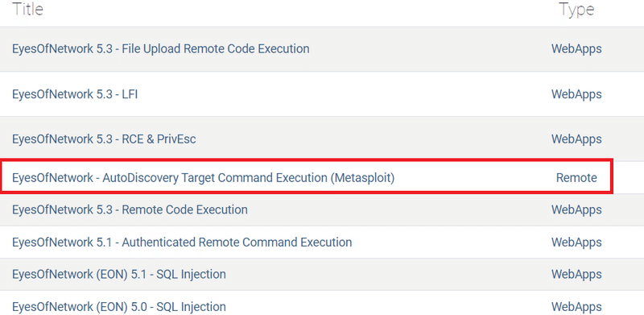Open EyesOfNetwork (EON) 5.0 - SQL Injection
Screen dimensions: 644x315
[x=119, y=307]
